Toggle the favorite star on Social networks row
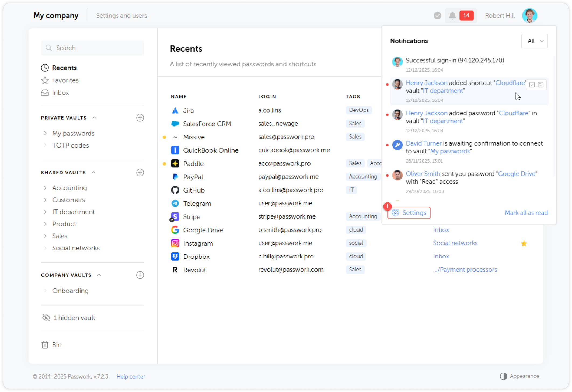 524,243
